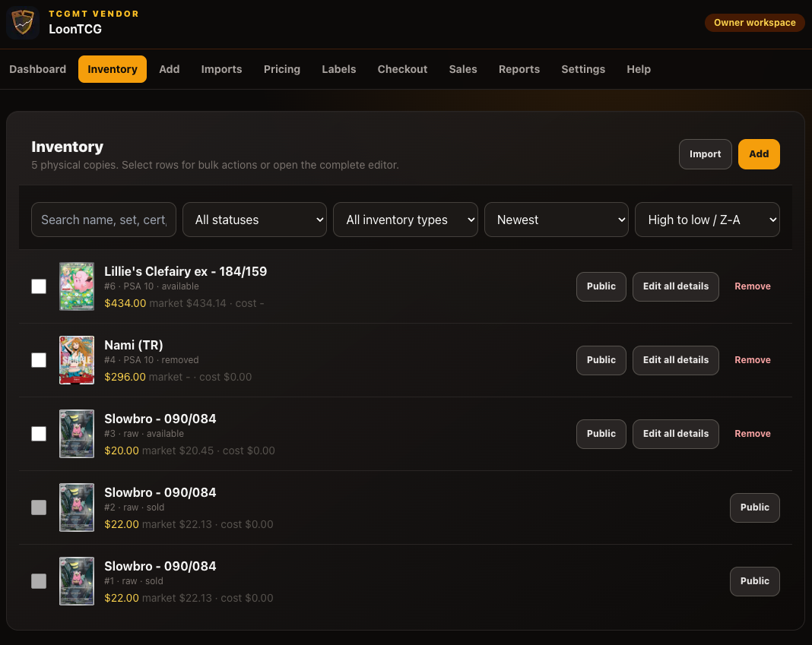
Task: Open the High to low / Z-A dropdown
Action: coord(707,220)
